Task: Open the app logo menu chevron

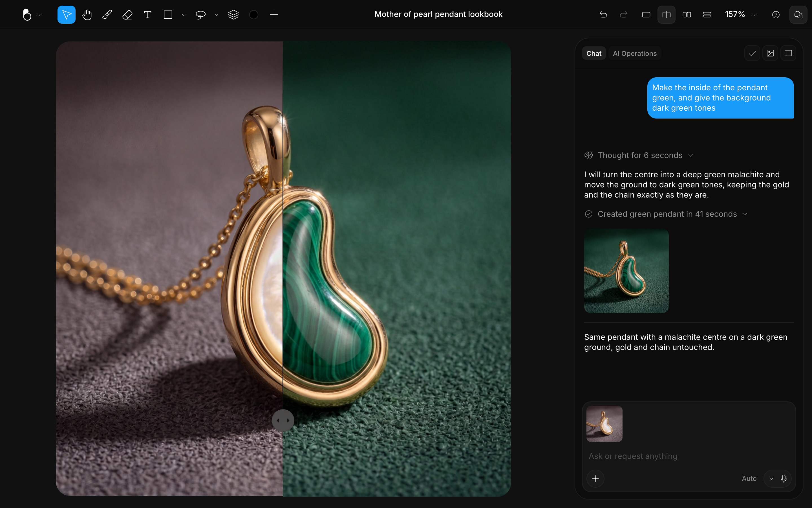Action: [39, 15]
